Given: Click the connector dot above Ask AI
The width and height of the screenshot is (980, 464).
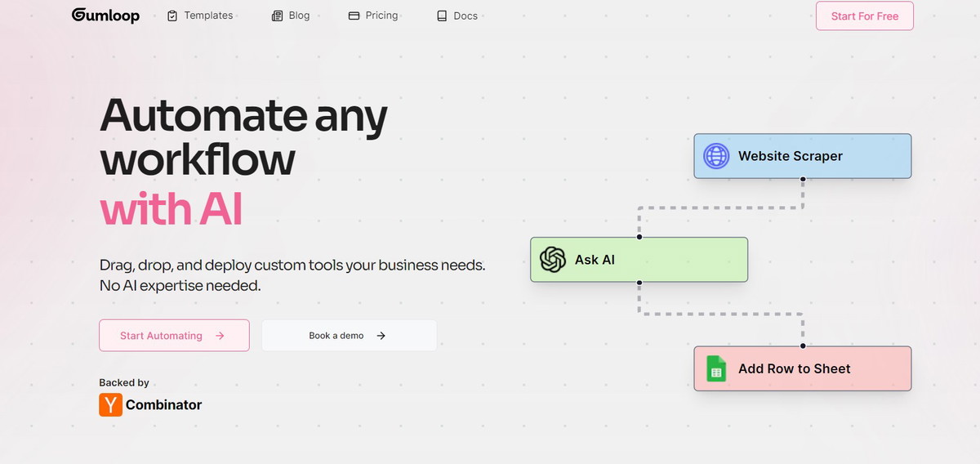Looking at the screenshot, I should click(639, 237).
